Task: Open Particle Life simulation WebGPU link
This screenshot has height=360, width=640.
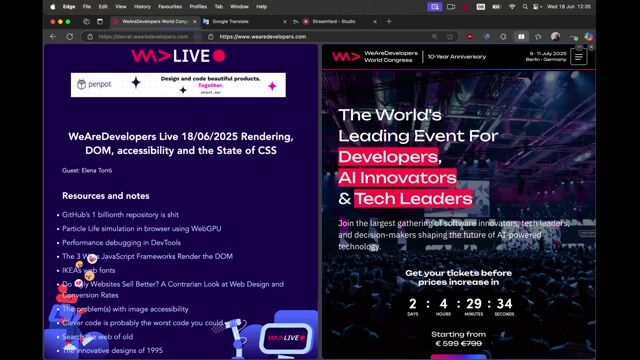Action: (142, 229)
